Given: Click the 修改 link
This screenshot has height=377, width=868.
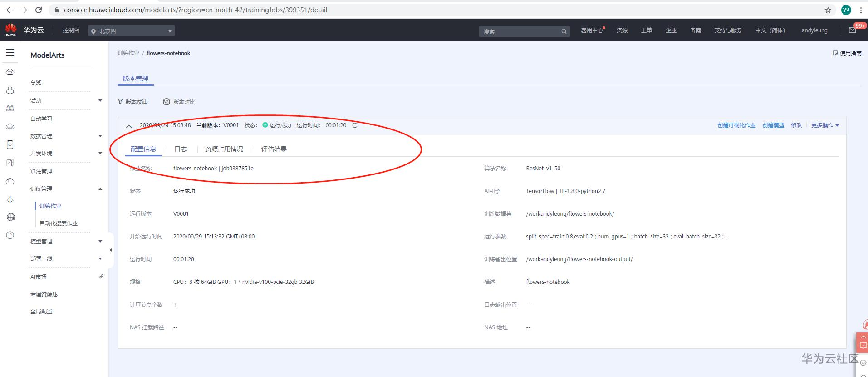Looking at the screenshot, I should point(796,125).
